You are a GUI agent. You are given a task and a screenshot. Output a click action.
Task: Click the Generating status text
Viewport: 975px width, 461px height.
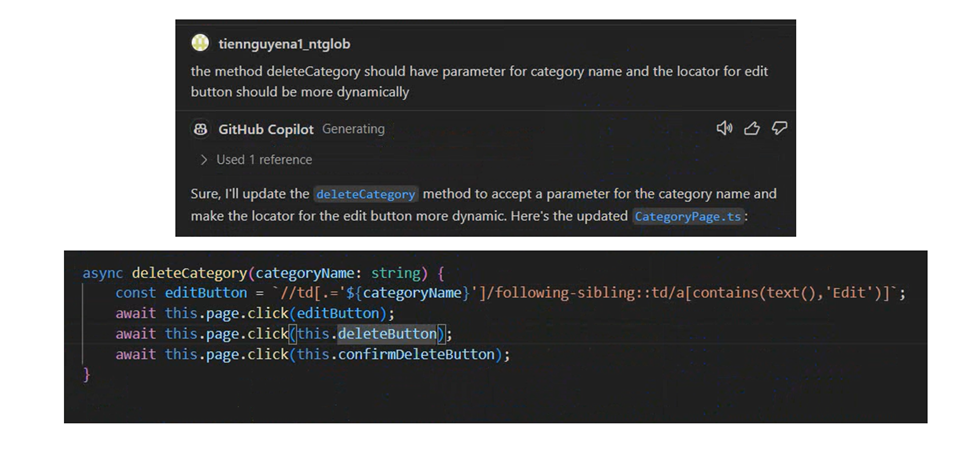tap(353, 129)
